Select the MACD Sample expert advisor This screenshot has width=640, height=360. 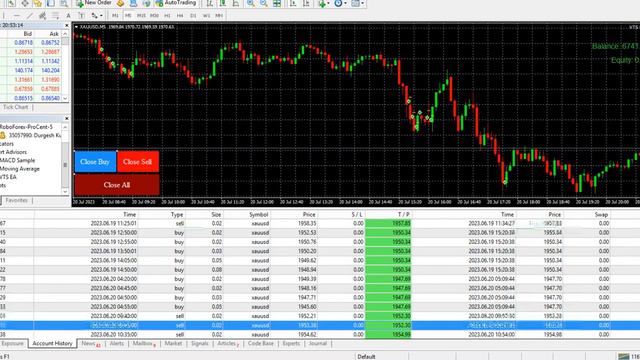[x=18, y=160]
